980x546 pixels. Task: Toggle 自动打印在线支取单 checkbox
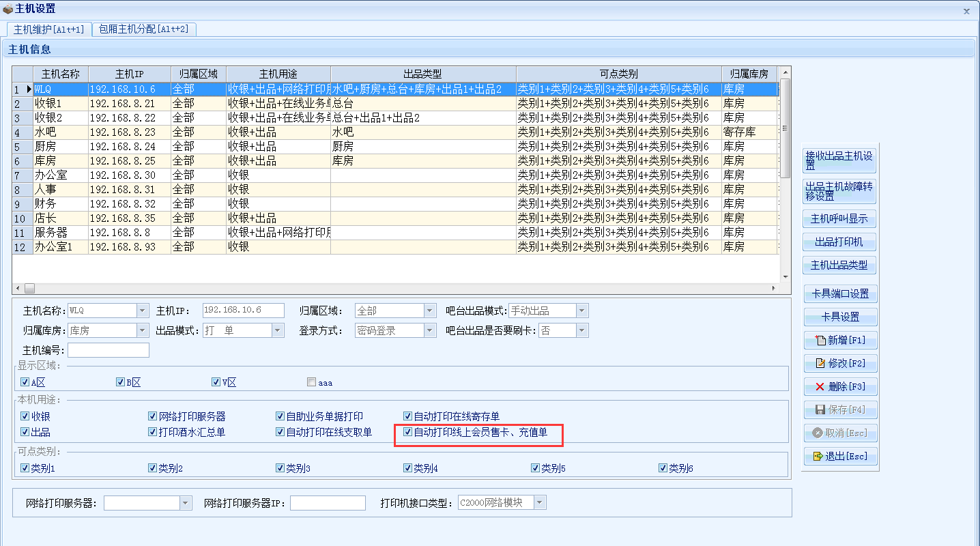[280, 432]
